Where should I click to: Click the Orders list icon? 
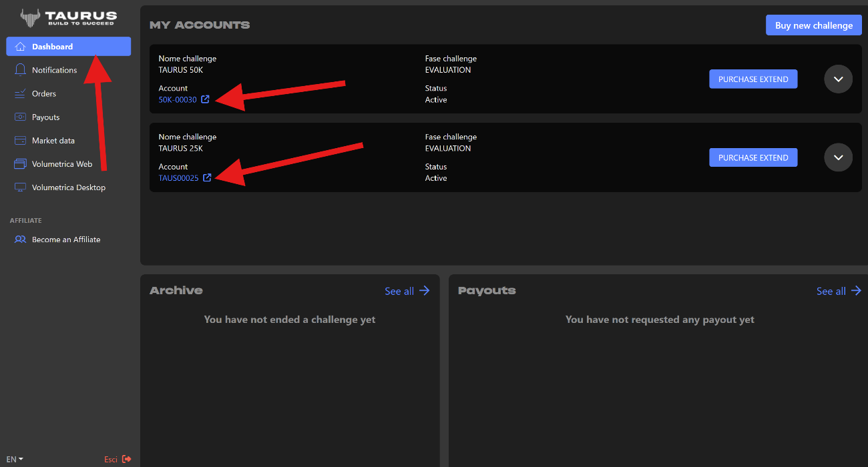tap(20, 93)
